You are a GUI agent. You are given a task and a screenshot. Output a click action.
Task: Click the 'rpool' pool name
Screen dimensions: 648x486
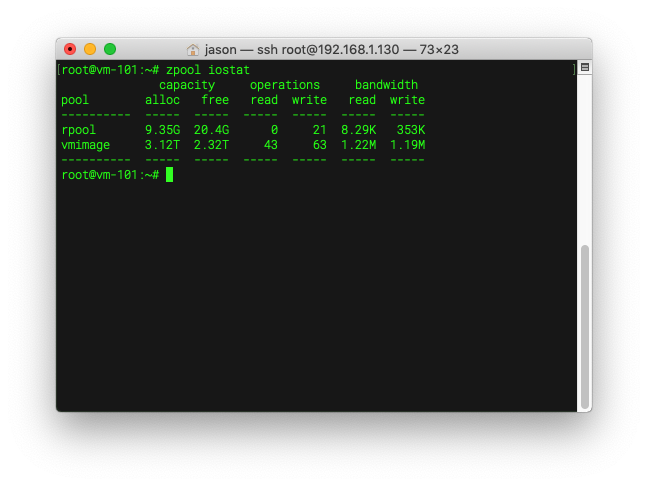79,130
